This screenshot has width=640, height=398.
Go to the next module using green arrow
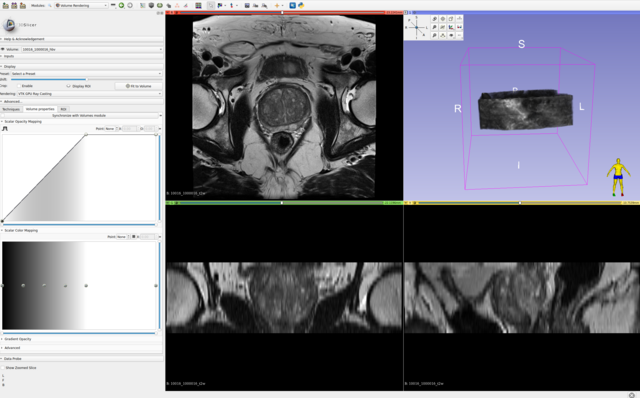pos(121,5)
